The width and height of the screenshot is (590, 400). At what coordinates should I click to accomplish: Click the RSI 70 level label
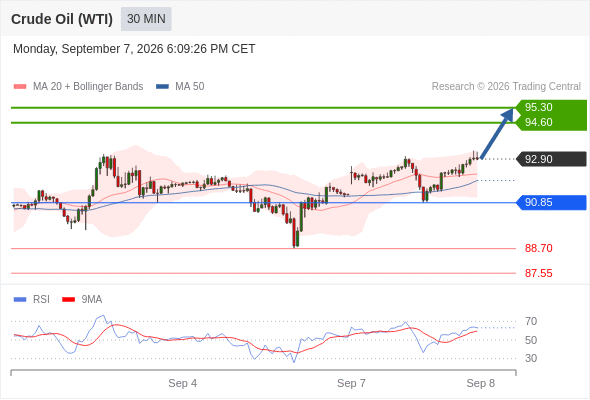pos(531,321)
